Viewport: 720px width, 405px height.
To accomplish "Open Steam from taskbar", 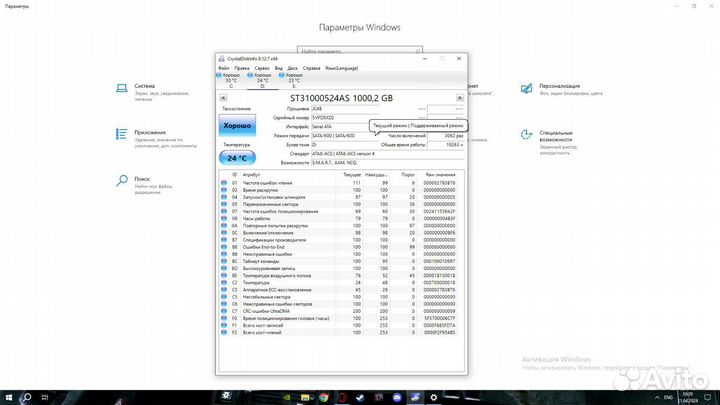I will (360, 397).
